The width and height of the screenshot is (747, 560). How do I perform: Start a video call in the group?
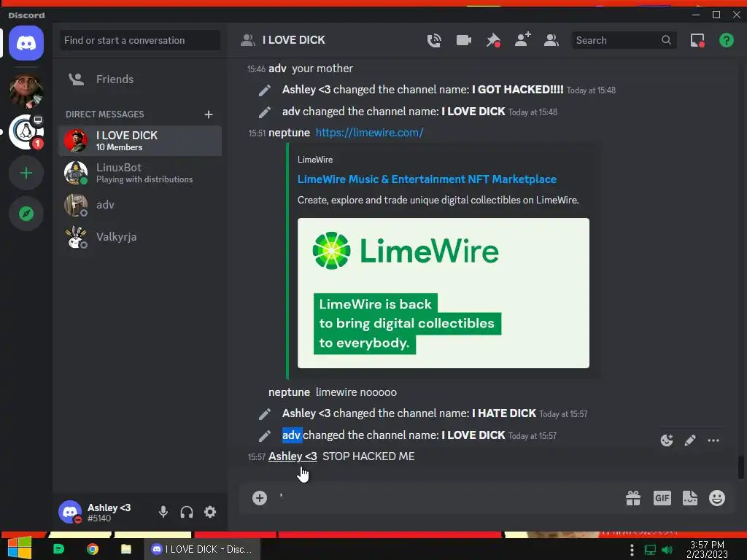pyautogui.click(x=463, y=41)
